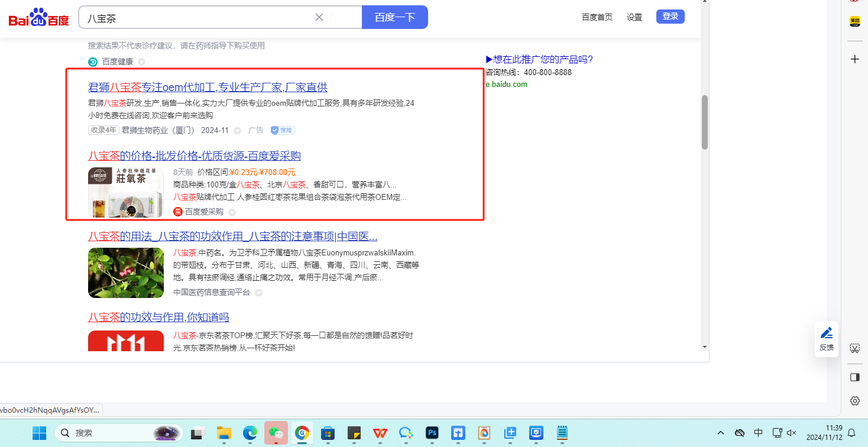Image resolution: width=868 pixels, height=447 pixels.
Task: Click the 反馈 feedback pencil button
Action: click(x=827, y=339)
